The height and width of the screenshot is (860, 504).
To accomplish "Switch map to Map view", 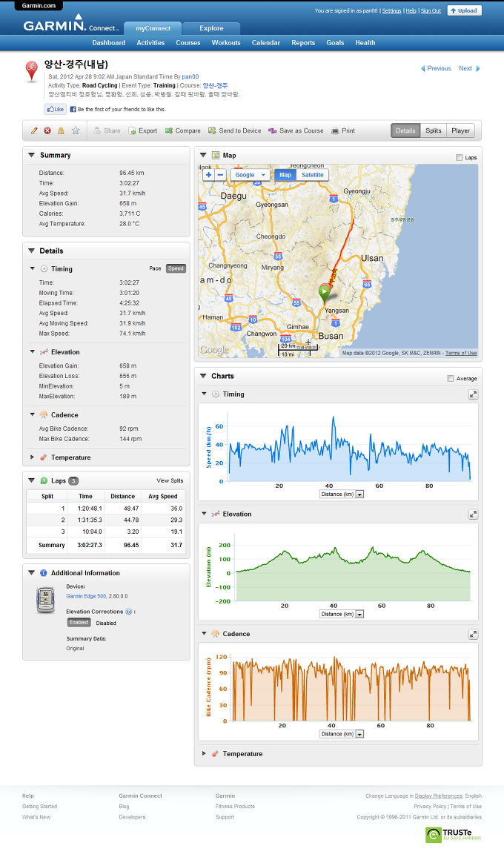I will point(285,175).
